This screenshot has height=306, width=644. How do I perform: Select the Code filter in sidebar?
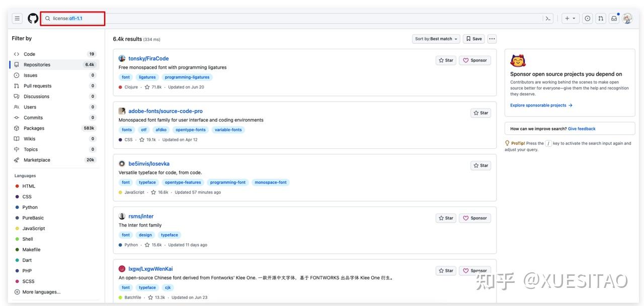click(x=30, y=54)
